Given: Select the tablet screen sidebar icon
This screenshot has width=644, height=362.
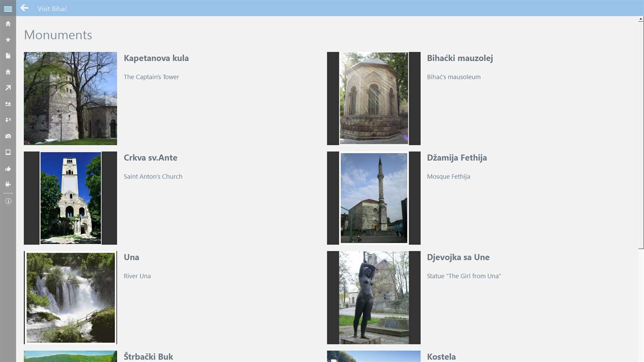Looking at the screenshot, I should click(x=8, y=152).
